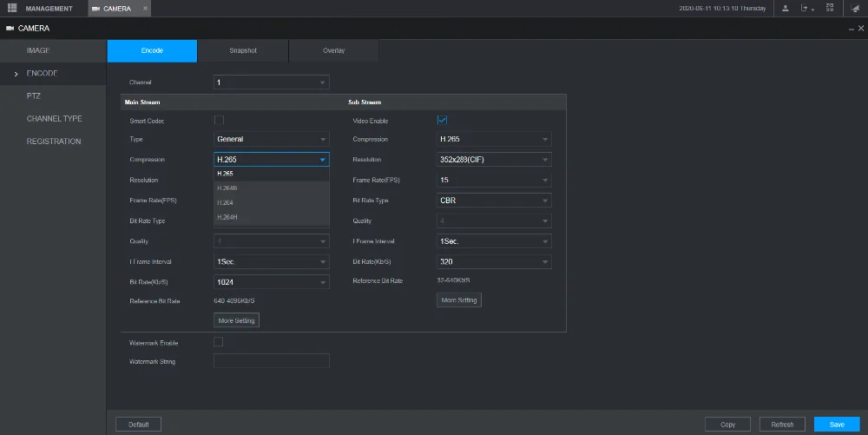Choose H.264H from the Compression list
The height and width of the screenshot is (435, 868).
click(x=227, y=217)
